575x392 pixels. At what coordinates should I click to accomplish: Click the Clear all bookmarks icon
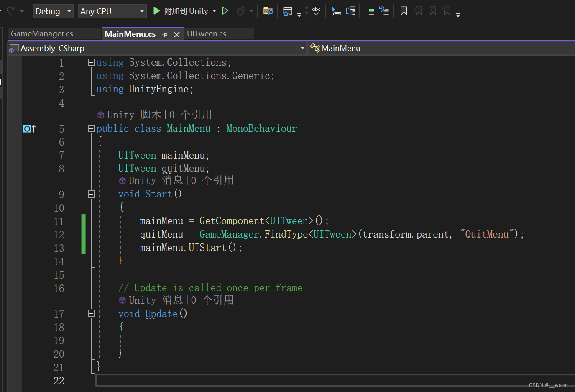tap(447, 11)
